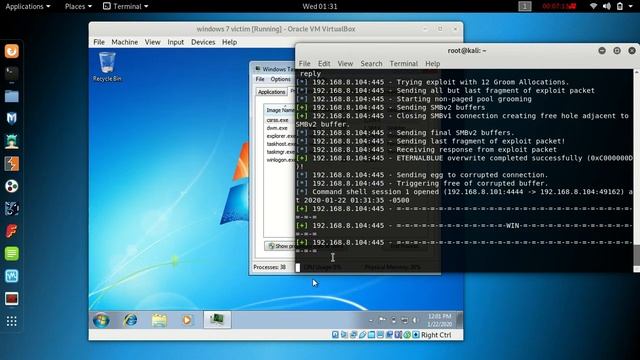Switch to Applications tab in Task Manager
Screen dimensions: 640x360
pyautogui.click(x=271, y=92)
